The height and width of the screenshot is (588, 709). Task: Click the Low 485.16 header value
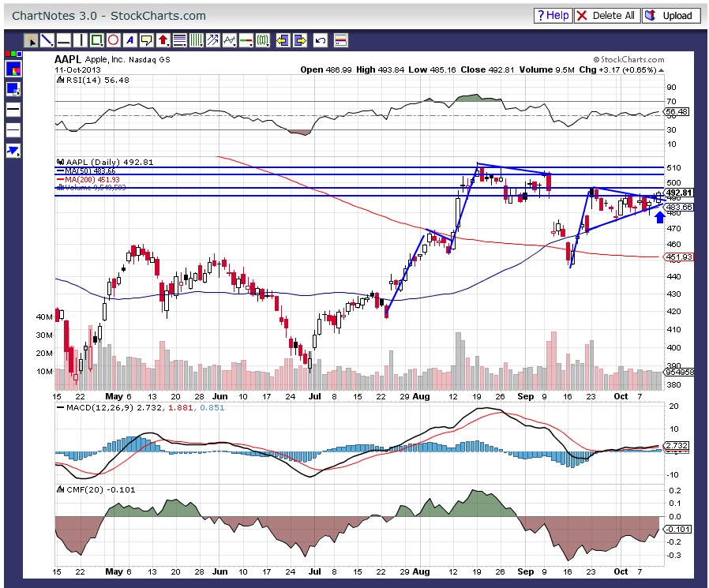[433, 69]
